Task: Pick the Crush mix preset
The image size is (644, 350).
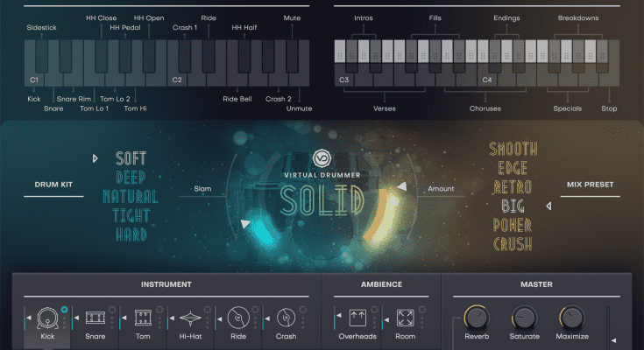Action: point(513,245)
